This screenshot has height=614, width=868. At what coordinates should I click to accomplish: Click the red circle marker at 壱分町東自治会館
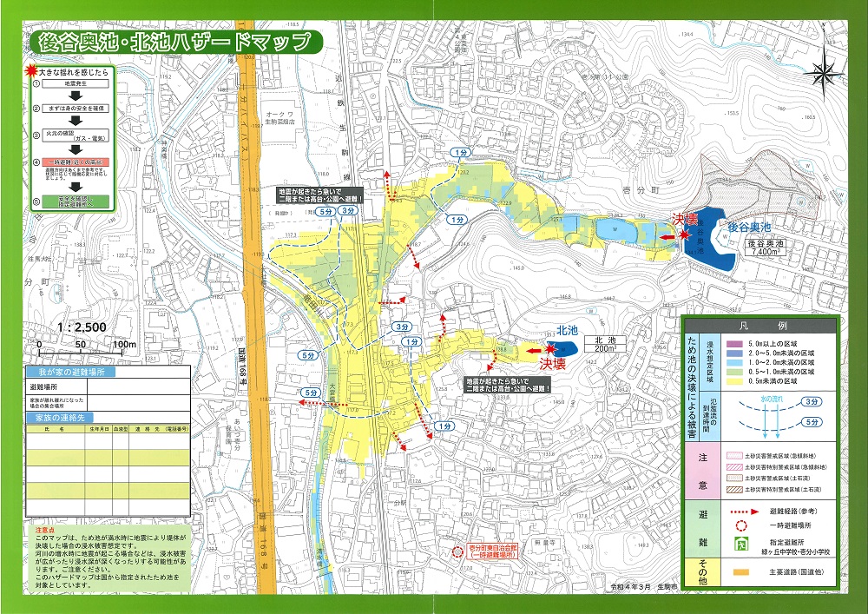(457, 551)
